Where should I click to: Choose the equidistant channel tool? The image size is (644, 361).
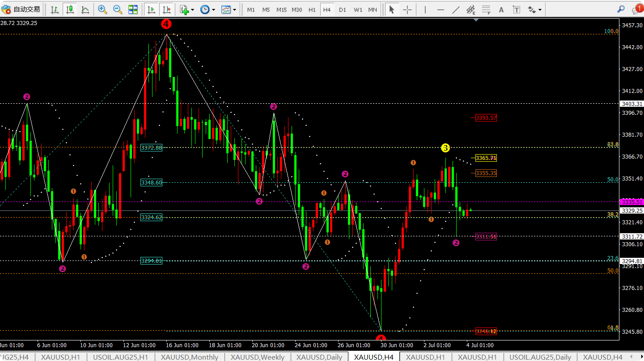coord(471,9)
